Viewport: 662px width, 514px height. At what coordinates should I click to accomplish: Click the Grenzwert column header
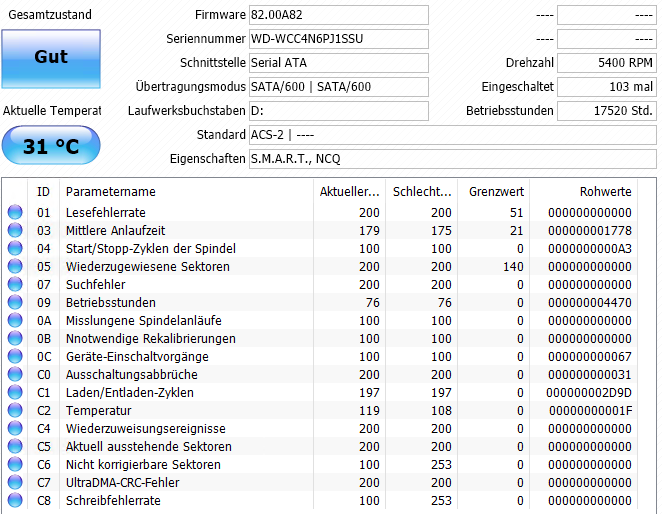tap(494, 192)
